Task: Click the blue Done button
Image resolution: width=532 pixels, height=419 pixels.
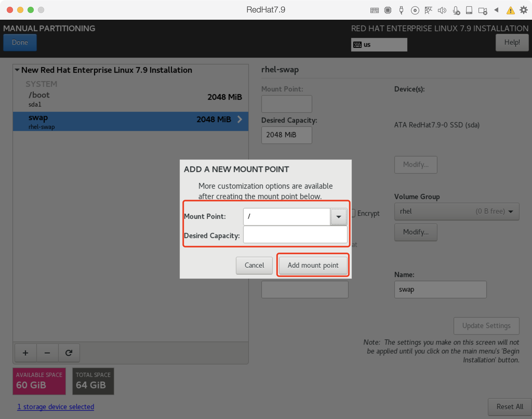Action: point(20,42)
